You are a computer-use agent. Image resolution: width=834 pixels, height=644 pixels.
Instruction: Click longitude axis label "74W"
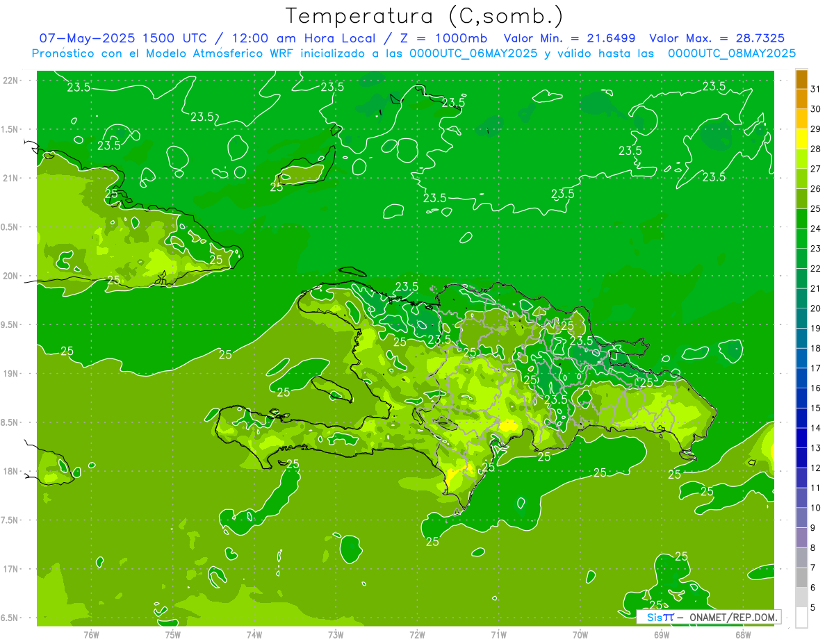(x=254, y=634)
